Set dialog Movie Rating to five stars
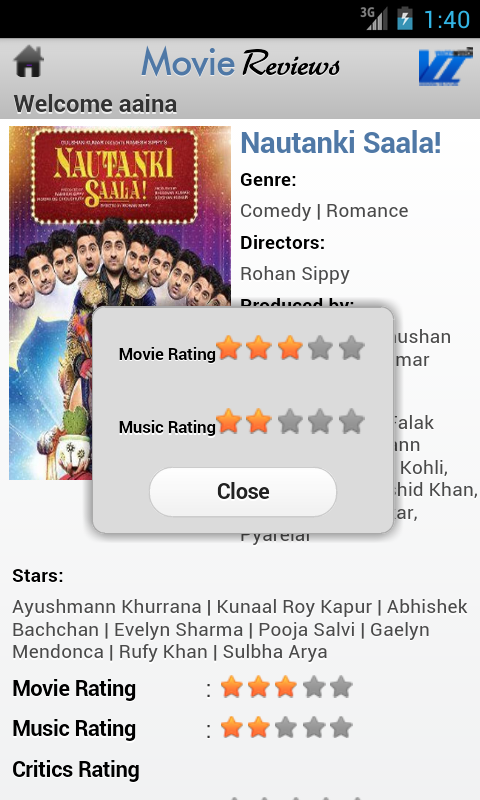Screen dimensions: 480x800 coord(351,348)
